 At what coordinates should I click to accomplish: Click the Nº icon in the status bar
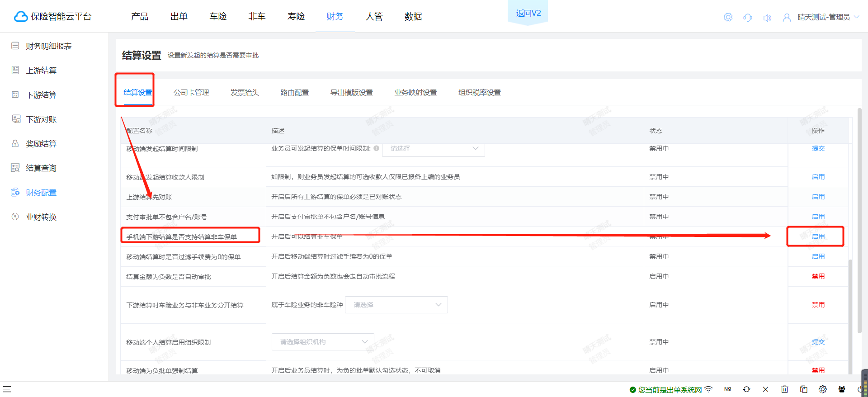click(x=727, y=389)
